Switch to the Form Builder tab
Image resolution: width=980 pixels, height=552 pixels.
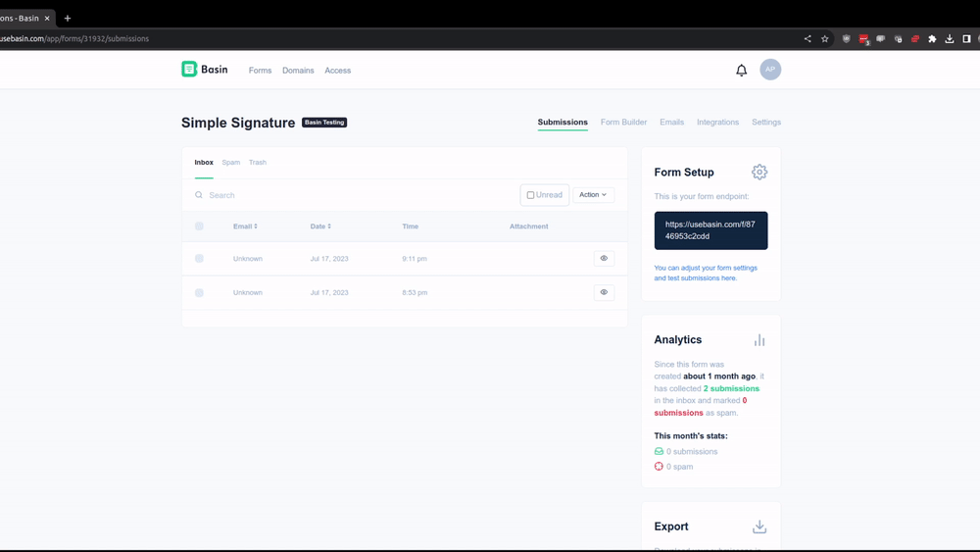(623, 122)
